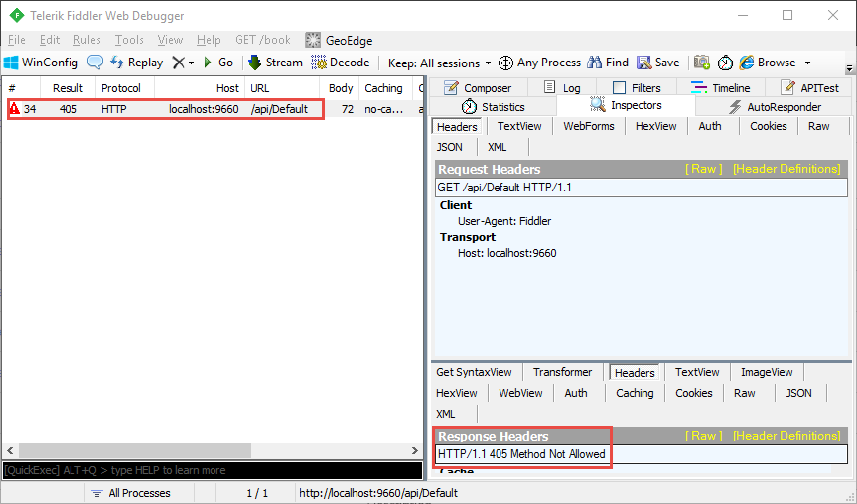857x504 pixels.
Task: Open the Browse dropdown arrow
Action: coord(807,63)
